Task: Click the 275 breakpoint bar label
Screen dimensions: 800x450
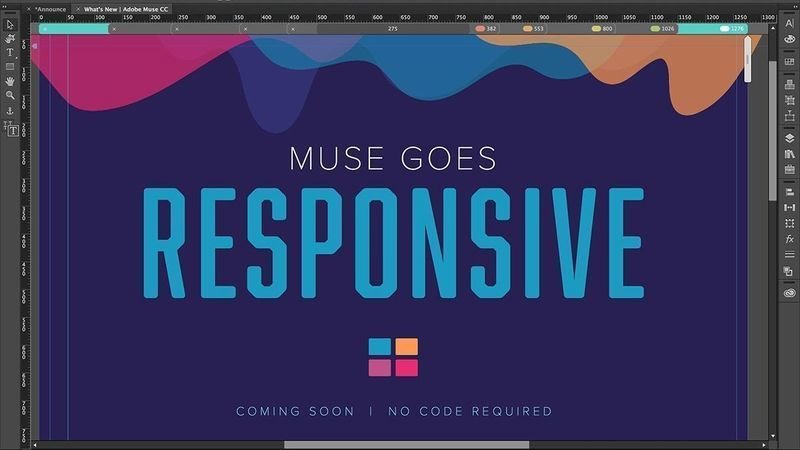Action: point(392,29)
